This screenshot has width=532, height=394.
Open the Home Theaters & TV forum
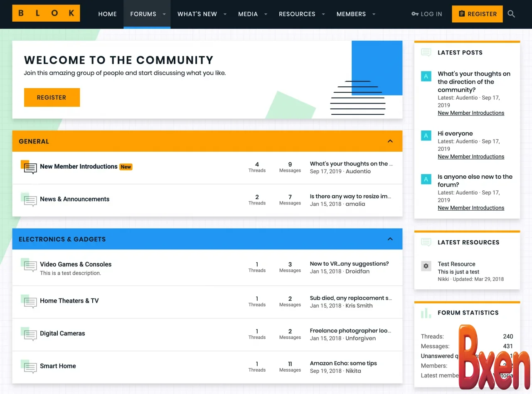click(69, 301)
